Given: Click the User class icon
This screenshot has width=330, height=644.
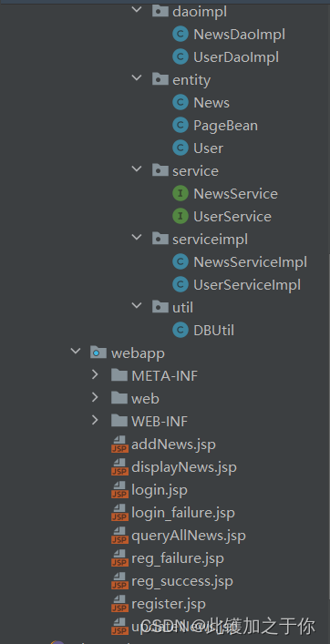Looking at the screenshot, I should click(x=180, y=148).
